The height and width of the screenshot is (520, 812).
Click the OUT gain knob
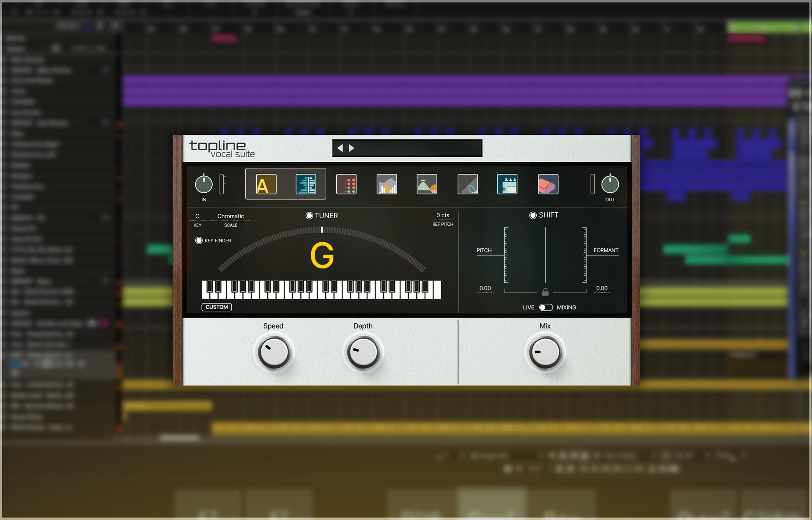coord(610,184)
